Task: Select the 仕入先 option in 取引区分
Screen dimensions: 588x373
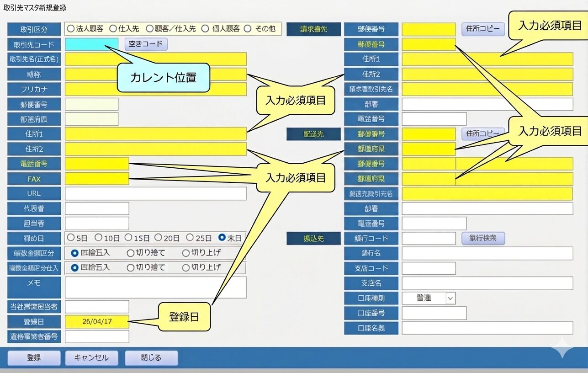Action: pos(113,29)
